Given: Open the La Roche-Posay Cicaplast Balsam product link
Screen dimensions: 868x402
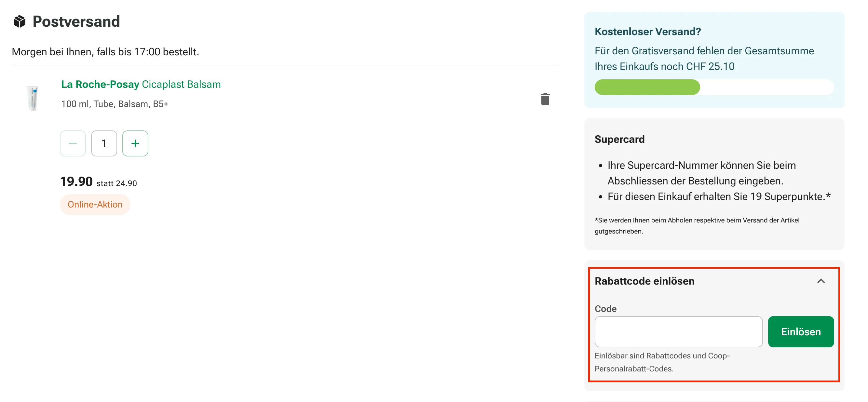Looking at the screenshot, I should (141, 84).
